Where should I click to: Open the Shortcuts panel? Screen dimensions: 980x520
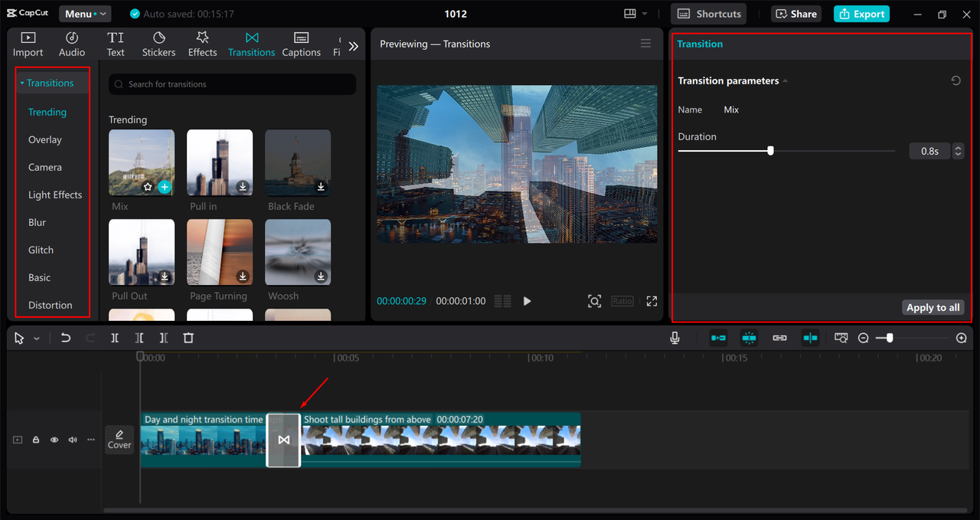click(x=709, y=14)
